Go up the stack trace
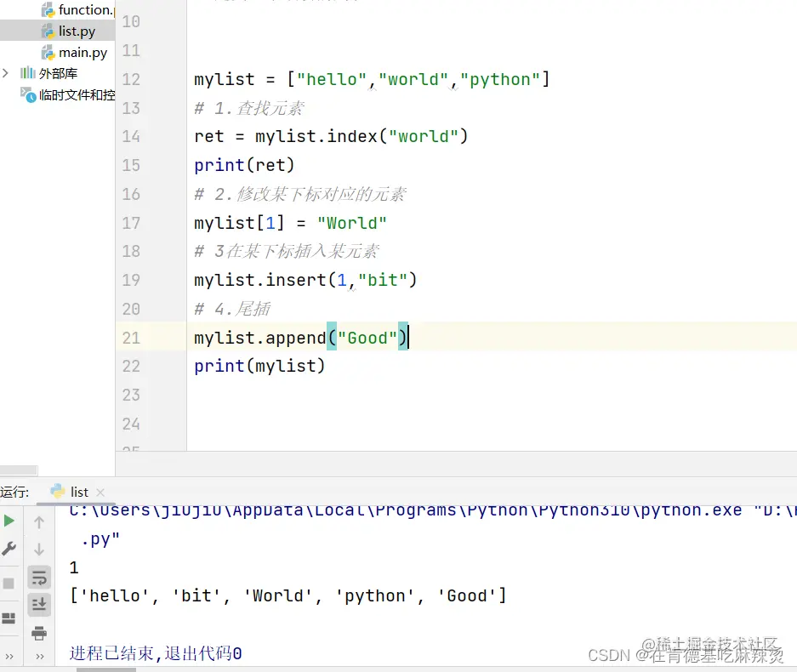Image resolution: width=797 pixels, height=672 pixels. (x=39, y=522)
